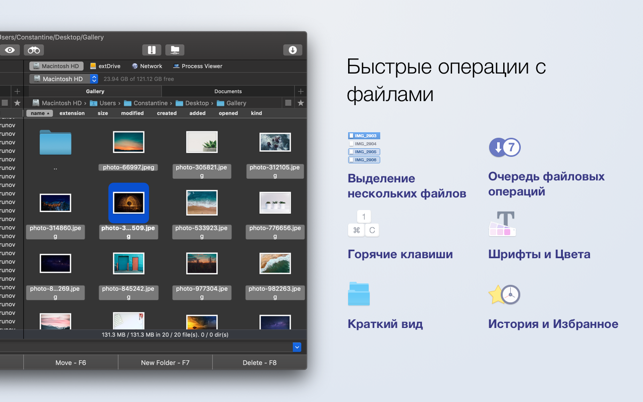Click Gallery folder in breadcrumb
Image resolution: width=643 pixels, height=402 pixels.
tap(231, 103)
